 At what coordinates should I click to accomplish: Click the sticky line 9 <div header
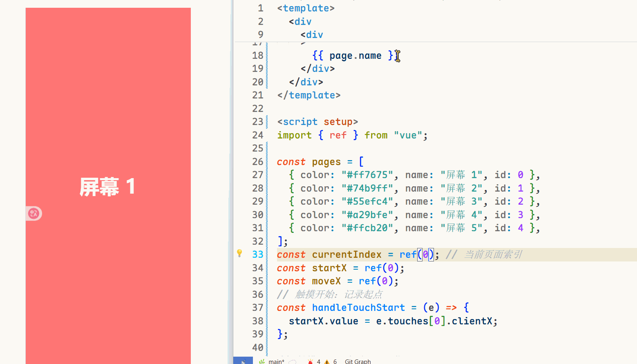(312, 35)
